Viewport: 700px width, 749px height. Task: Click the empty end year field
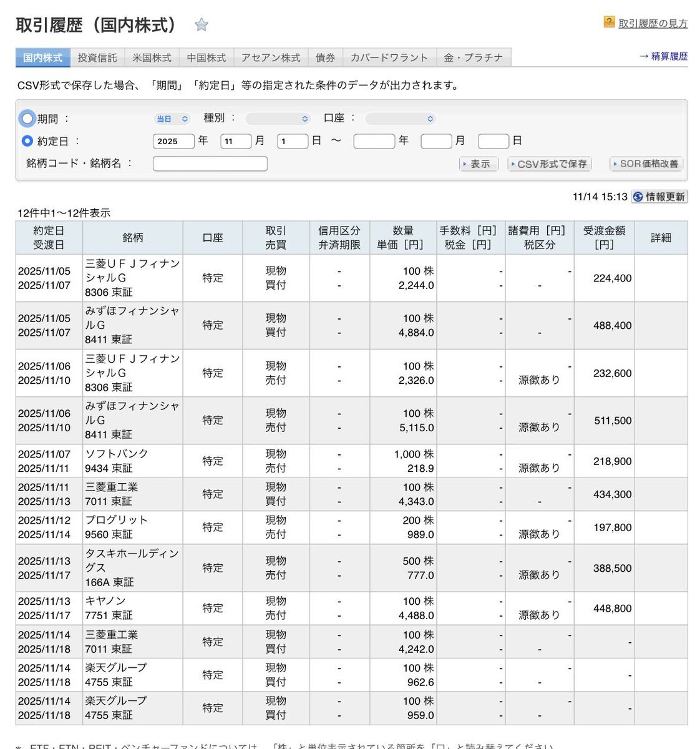(x=374, y=141)
